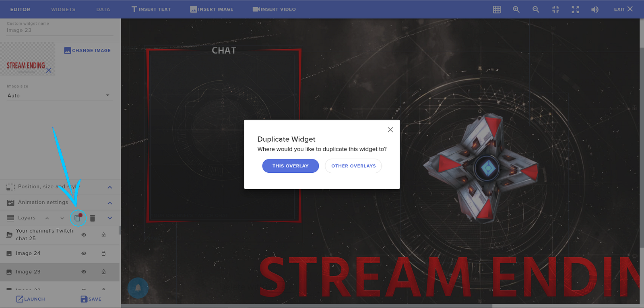
Task: Toggle visibility of Image 23 layer
Action: pyautogui.click(x=84, y=272)
